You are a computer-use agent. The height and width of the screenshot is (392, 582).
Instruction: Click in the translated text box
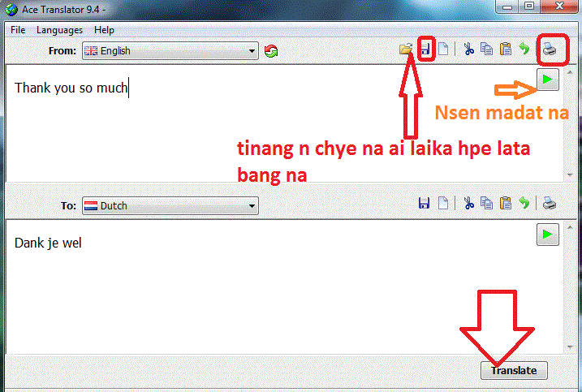pos(284,286)
